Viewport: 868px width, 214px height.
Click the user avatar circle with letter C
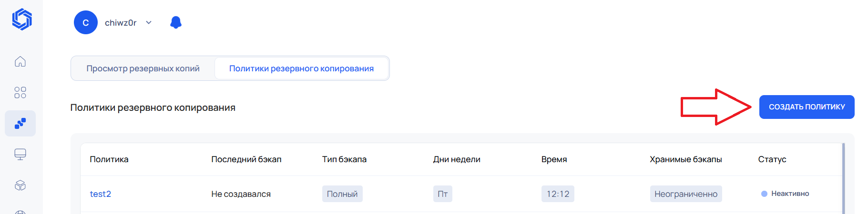[86, 22]
